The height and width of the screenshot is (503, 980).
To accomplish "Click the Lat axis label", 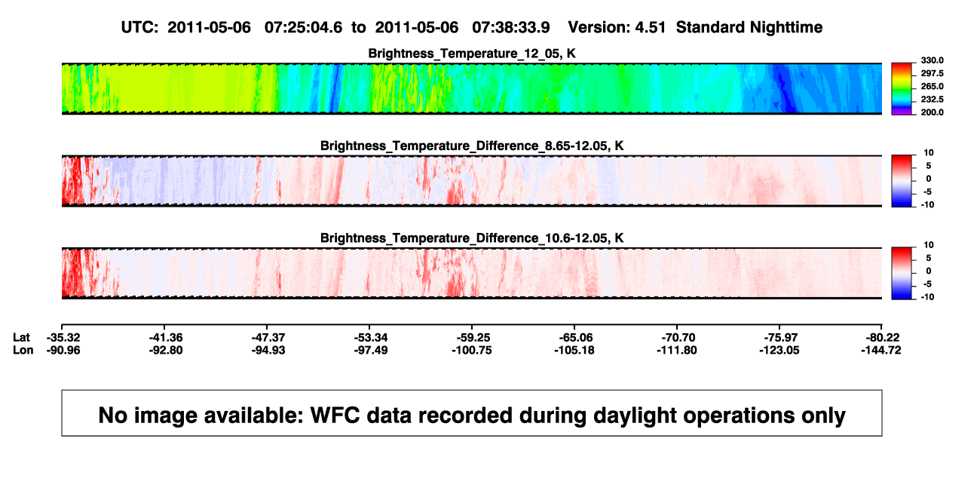I will [x=23, y=337].
